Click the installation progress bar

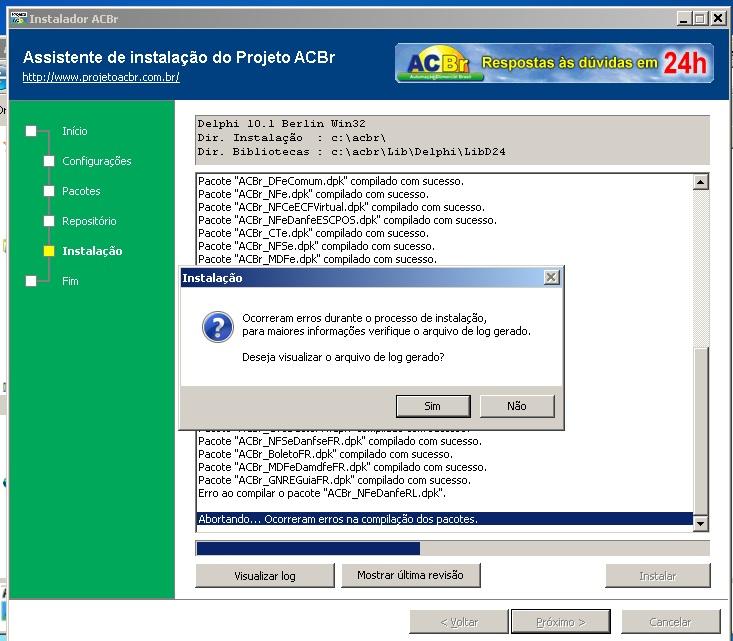453,548
